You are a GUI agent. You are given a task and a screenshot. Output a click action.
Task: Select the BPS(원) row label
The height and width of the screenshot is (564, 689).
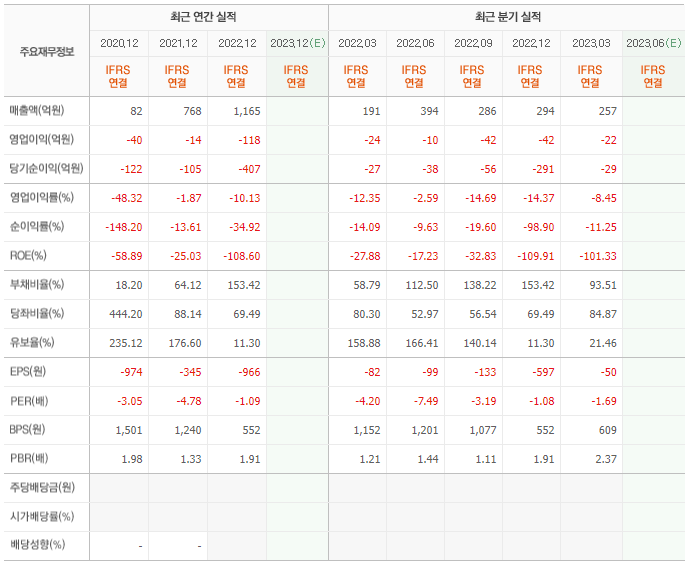click(x=27, y=429)
